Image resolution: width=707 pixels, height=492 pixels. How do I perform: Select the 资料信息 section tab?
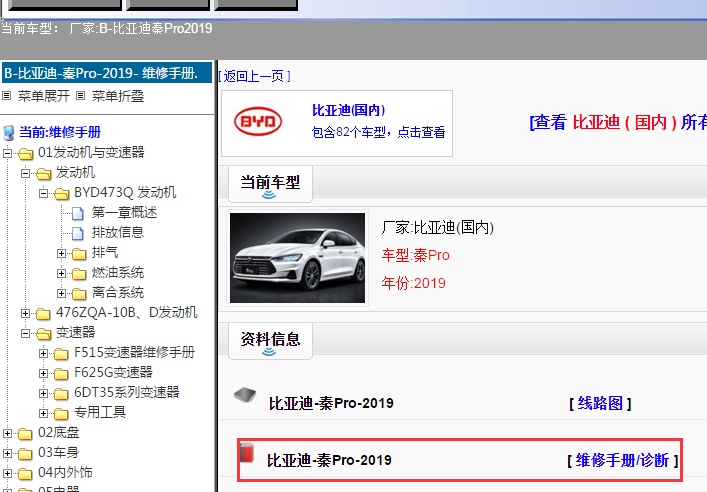coord(270,340)
